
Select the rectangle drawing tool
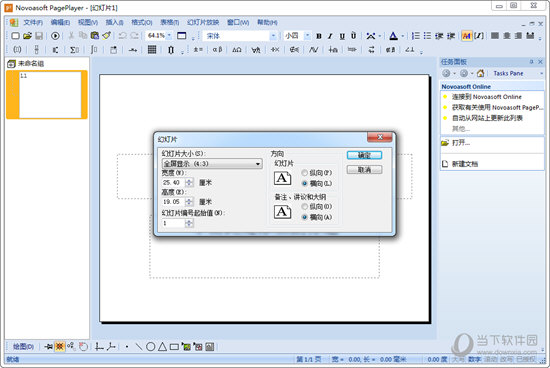[174, 347]
